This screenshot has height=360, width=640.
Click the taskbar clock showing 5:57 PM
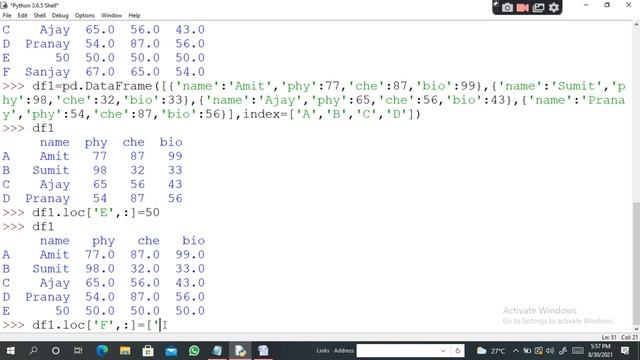point(600,351)
